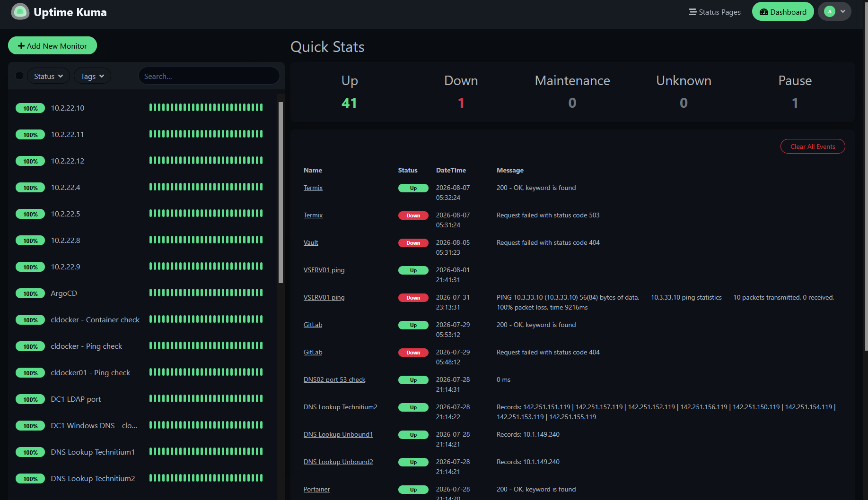Open the Vault event link
The width and height of the screenshot is (868, 500).
coord(311,242)
